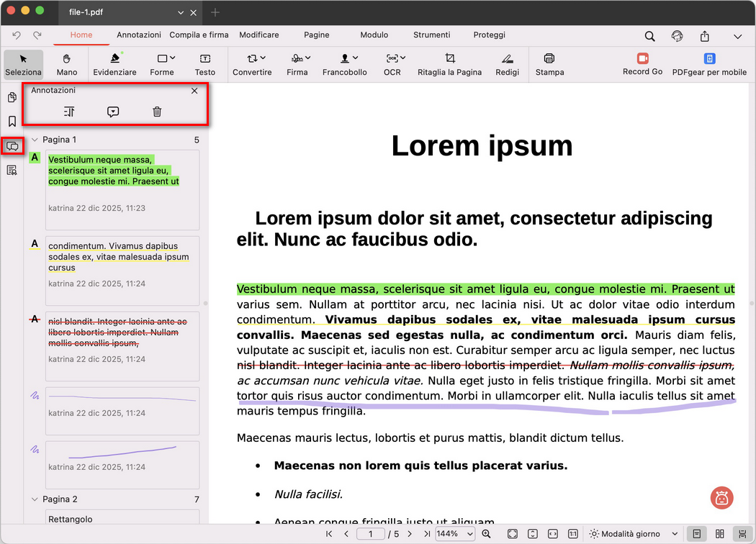Switch to two-page view layout
756x544 pixels.
pos(719,534)
